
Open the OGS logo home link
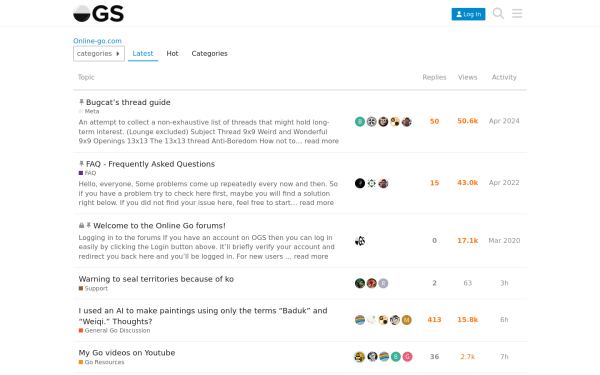[x=98, y=13]
